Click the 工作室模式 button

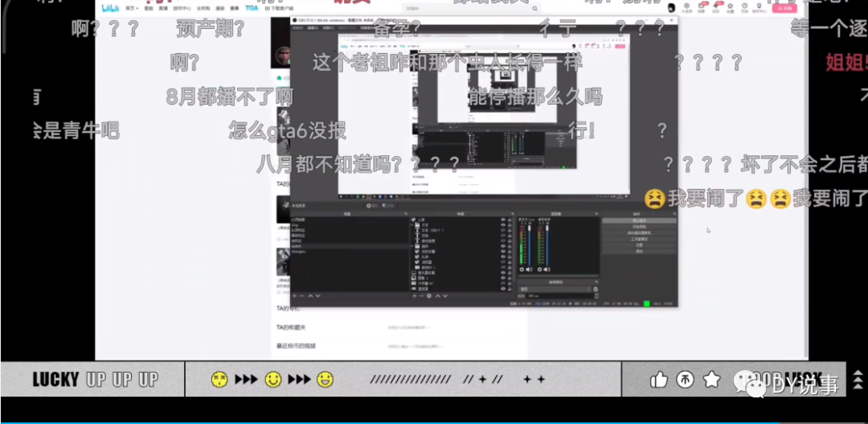click(x=640, y=239)
